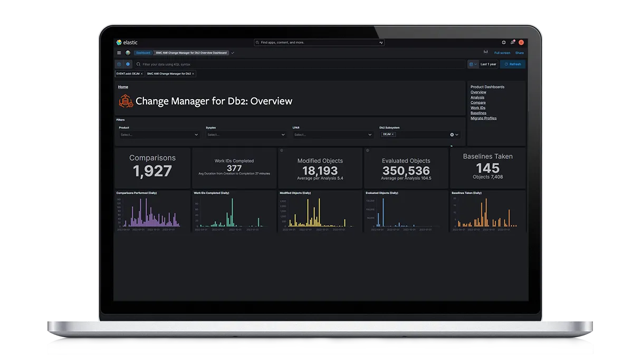Click the Work IDs Completed 377 metric
This screenshot has height=364, width=633.
pos(234,168)
